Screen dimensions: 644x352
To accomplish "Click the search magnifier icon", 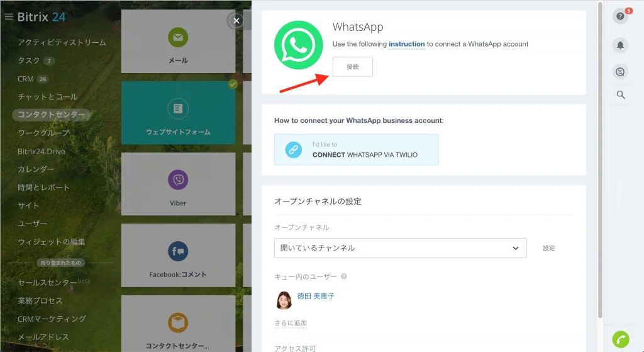I will pos(621,95).
